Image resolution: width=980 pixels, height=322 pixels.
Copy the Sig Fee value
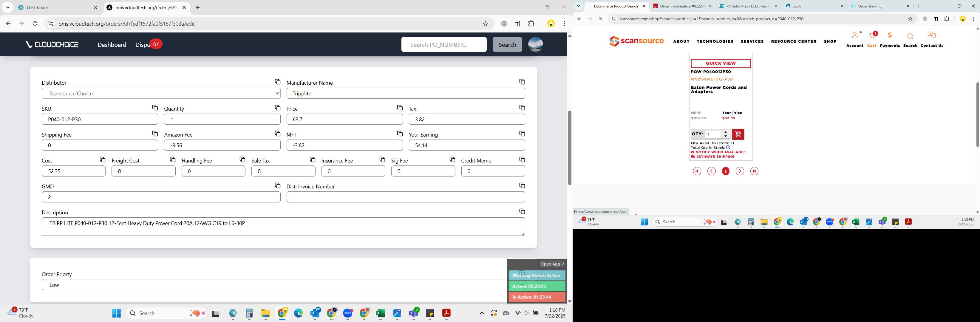click(x=452, y=159)
